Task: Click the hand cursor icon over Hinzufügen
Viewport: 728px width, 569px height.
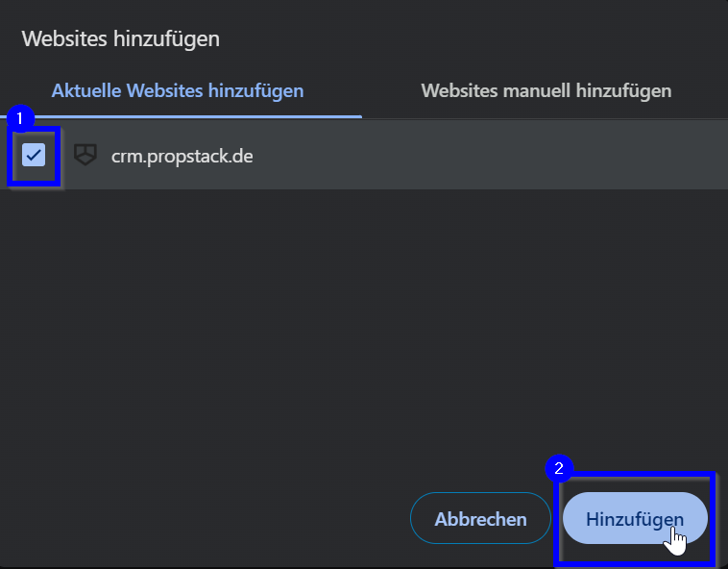Action: [x=677, y=540]
